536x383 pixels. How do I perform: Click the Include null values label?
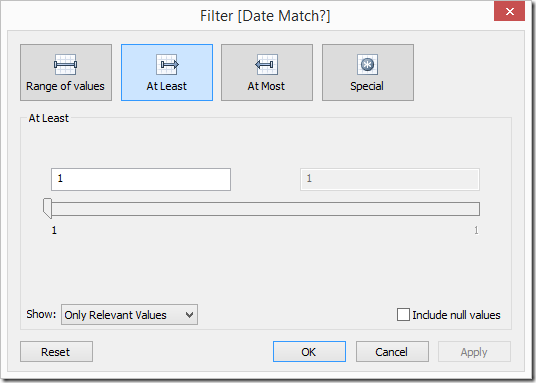456,315
